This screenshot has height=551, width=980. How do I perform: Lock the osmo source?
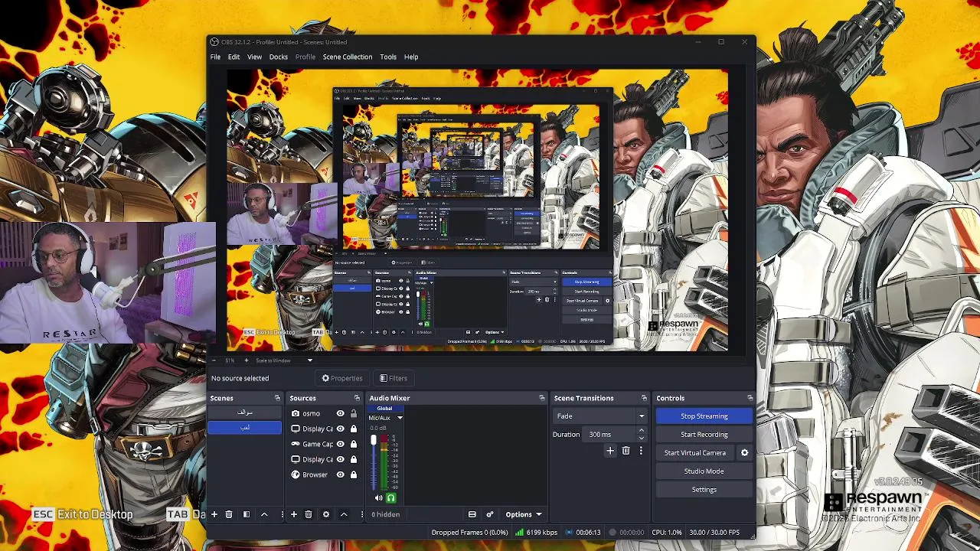click(x=354, y=413)
